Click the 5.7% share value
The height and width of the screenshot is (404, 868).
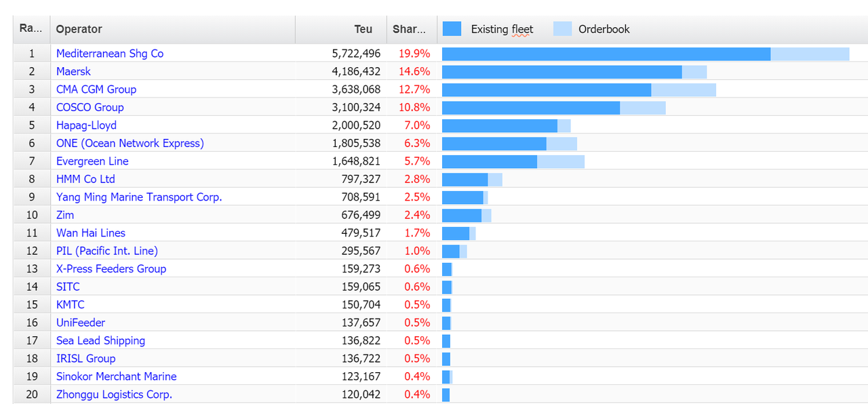coord(417,161)
